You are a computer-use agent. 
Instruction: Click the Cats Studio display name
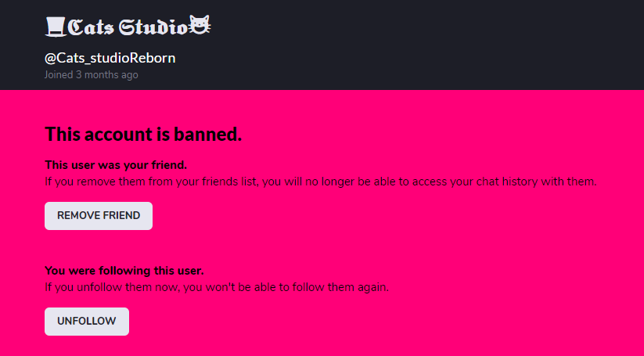128,27
